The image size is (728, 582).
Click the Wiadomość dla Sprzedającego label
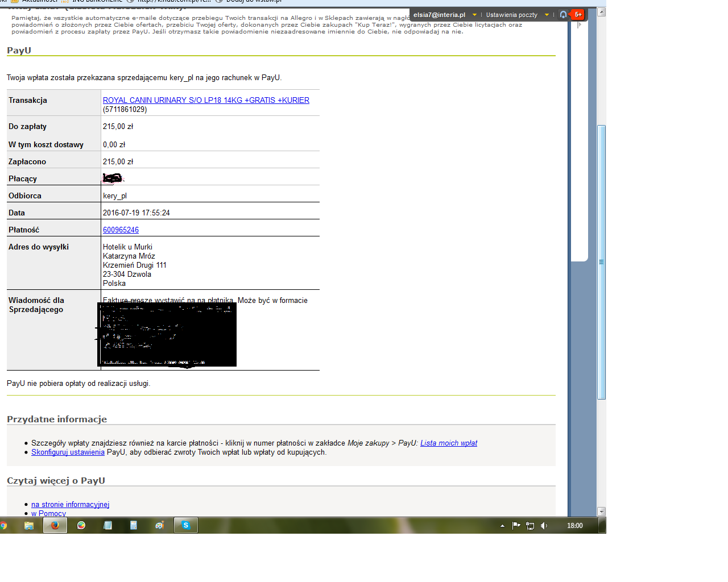36,305
